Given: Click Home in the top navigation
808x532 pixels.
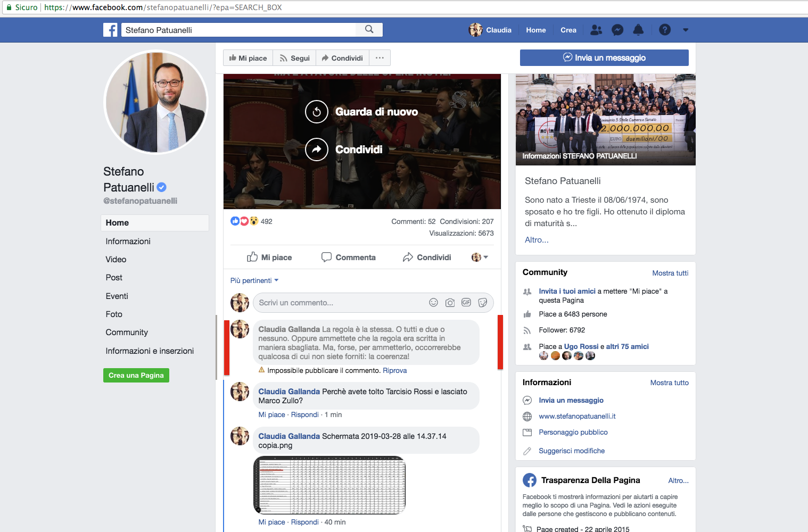Looking at the screenshot, I should 536,30.
